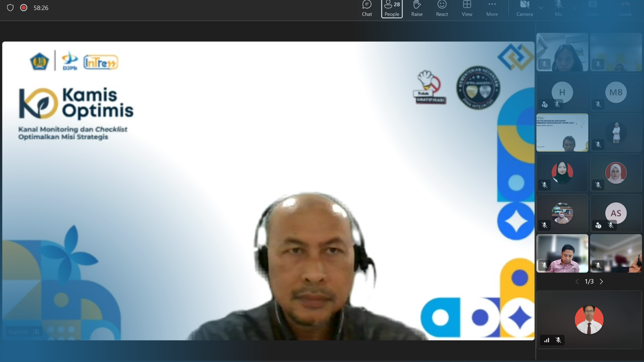Select the AS participant tile
Viewport: 644px width, 362px height.
(616, 213)
